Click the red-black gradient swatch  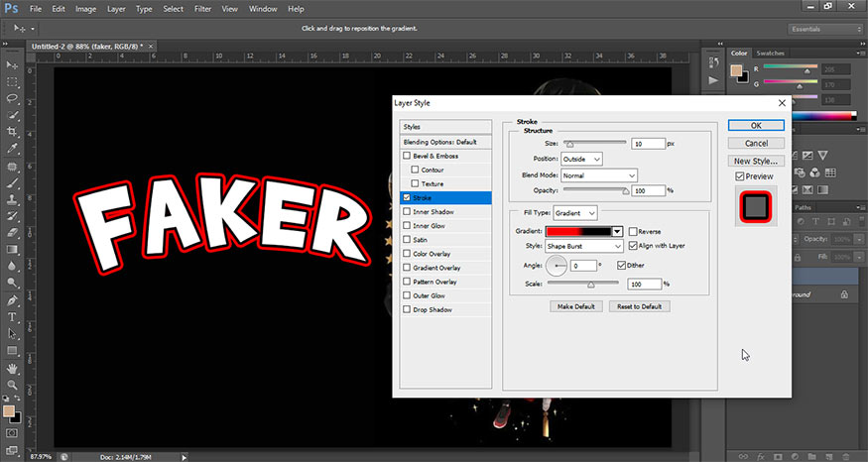(578, 231)
